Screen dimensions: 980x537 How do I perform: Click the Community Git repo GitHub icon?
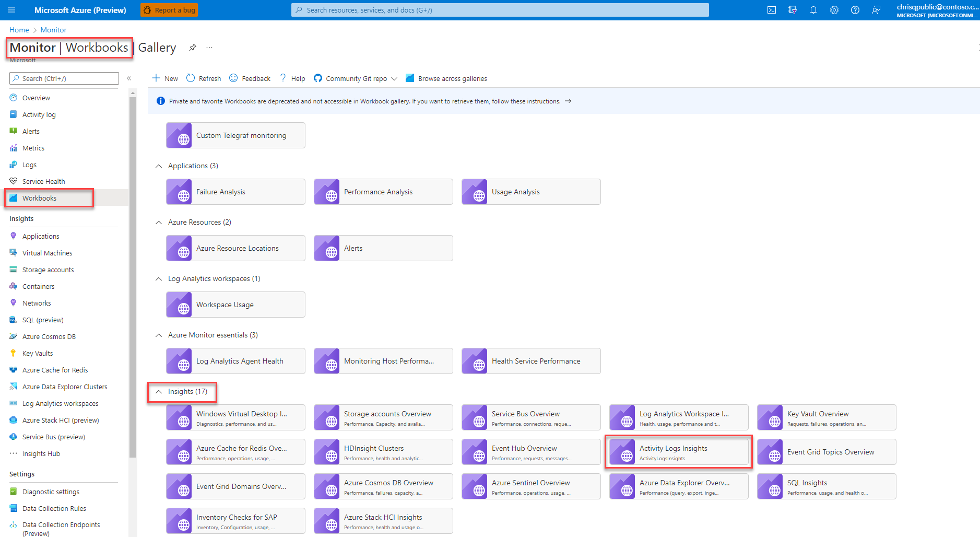coord(318,78)
